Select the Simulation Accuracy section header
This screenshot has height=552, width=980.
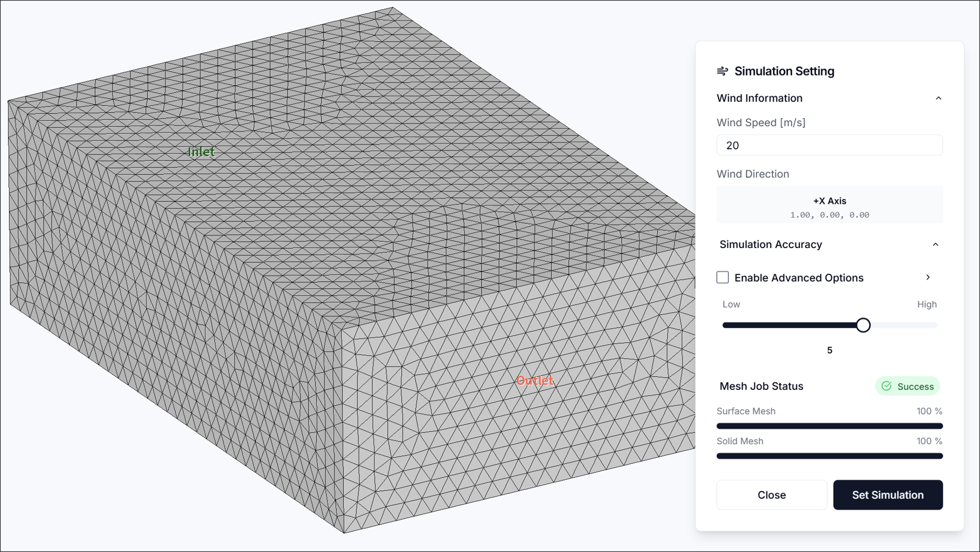pos(770,244)
